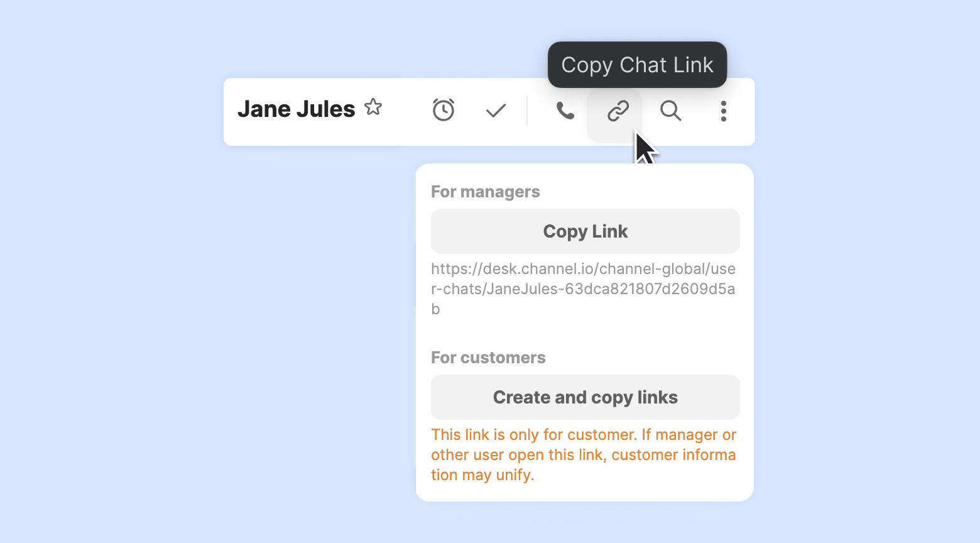Click the For managers section heading
The image size is (980, 543).
pyautogui.click(x=486, y=192)
